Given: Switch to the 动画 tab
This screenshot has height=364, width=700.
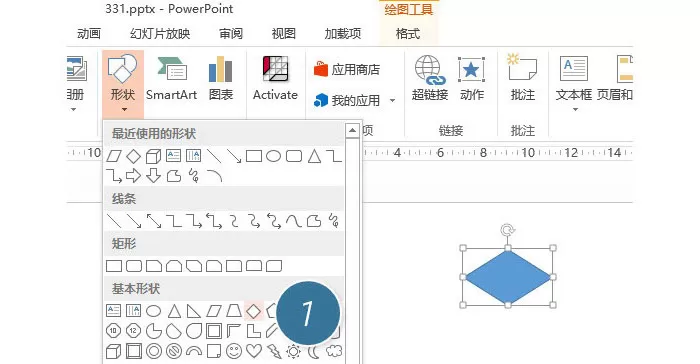Looking at the screenshot, I should [x=89, y=34].
